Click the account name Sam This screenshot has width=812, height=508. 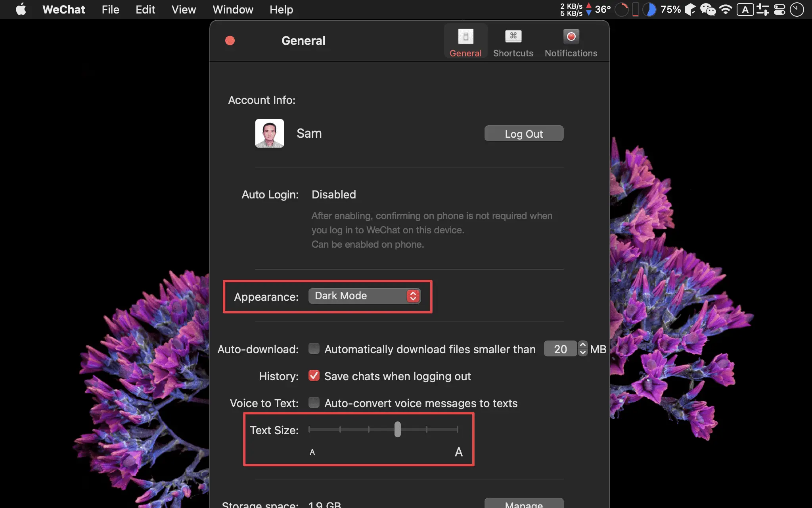309,133
